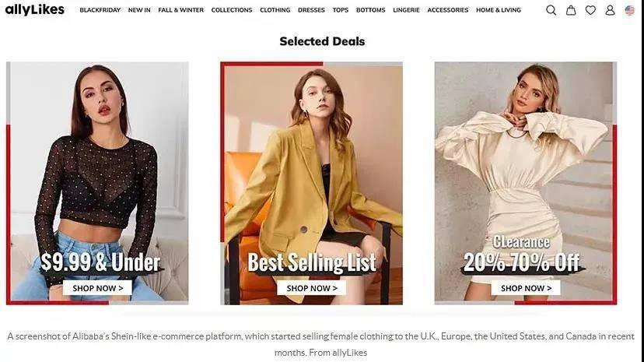644x362 pixels.
Task: Open the LINGERIE menu item
Action: [x=406, y=10]
